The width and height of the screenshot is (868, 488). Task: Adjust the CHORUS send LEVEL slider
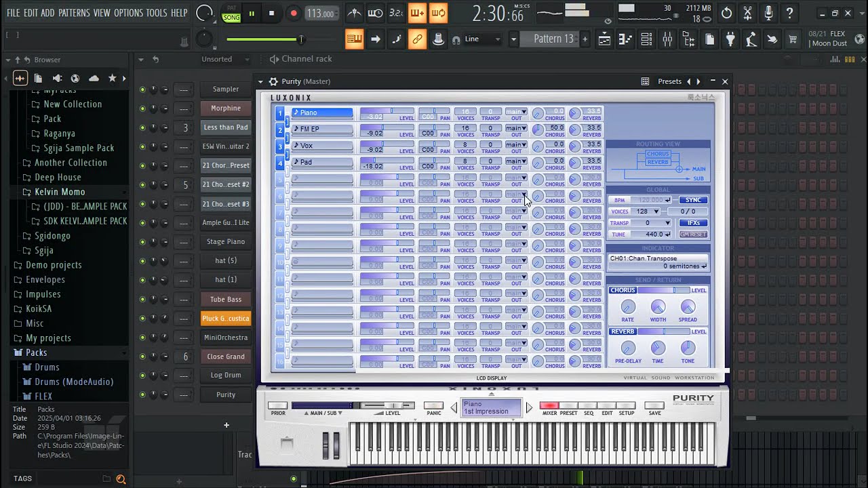[x=663, y=290]
